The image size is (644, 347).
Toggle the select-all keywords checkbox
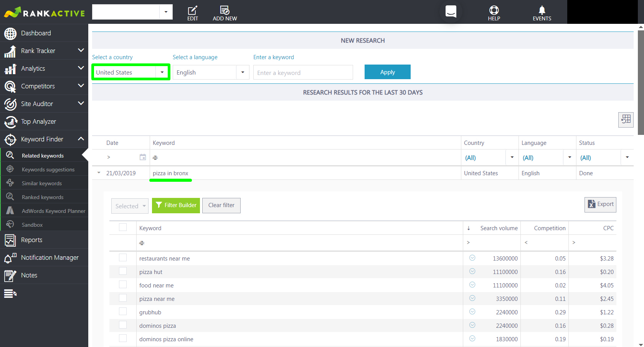[x=123, y=227]
